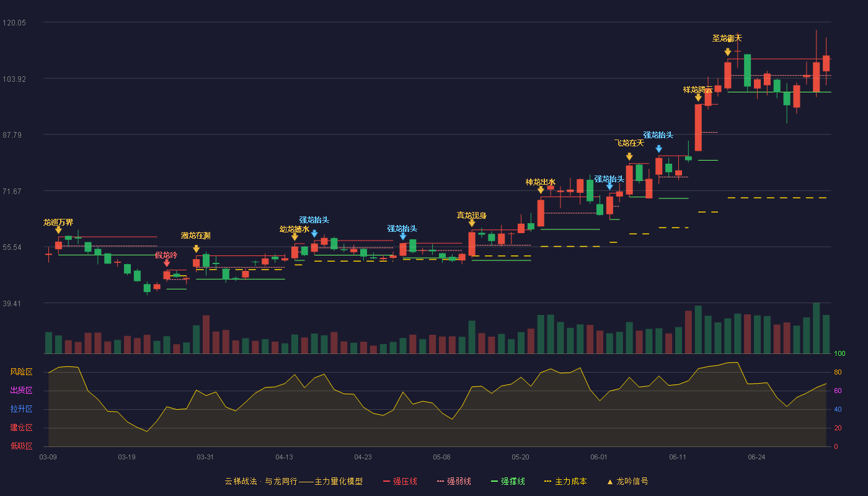Viewport: 868px width, 496px height.
Task: Click the 06-01 date label
Action: click(x=599, y=457)
